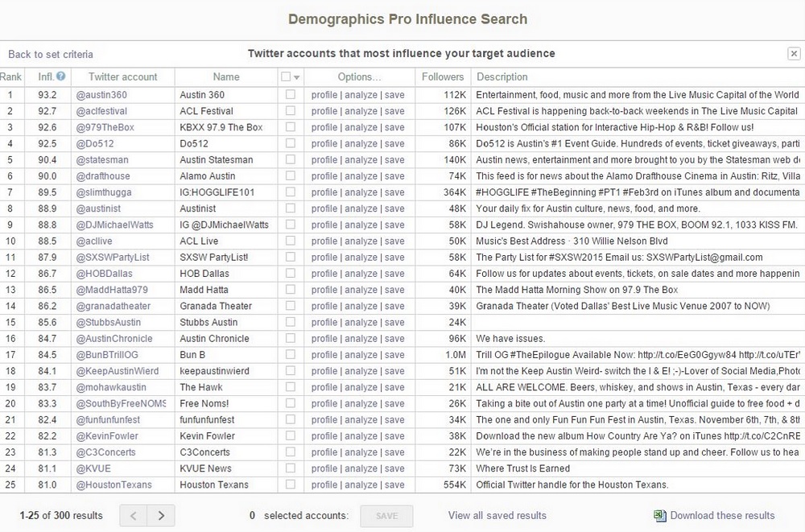Tick the Kevin Fowler row checkbox
The image size is (805, 532).
pos(291,436)
